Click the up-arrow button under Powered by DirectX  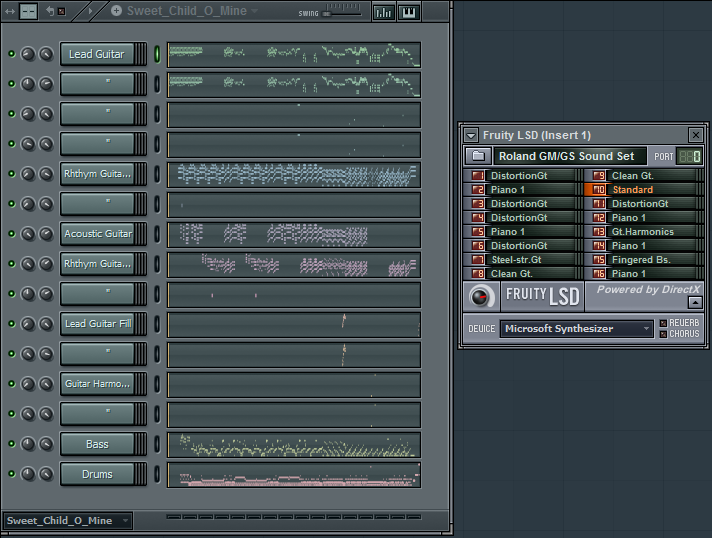click(x=695, y=302)
